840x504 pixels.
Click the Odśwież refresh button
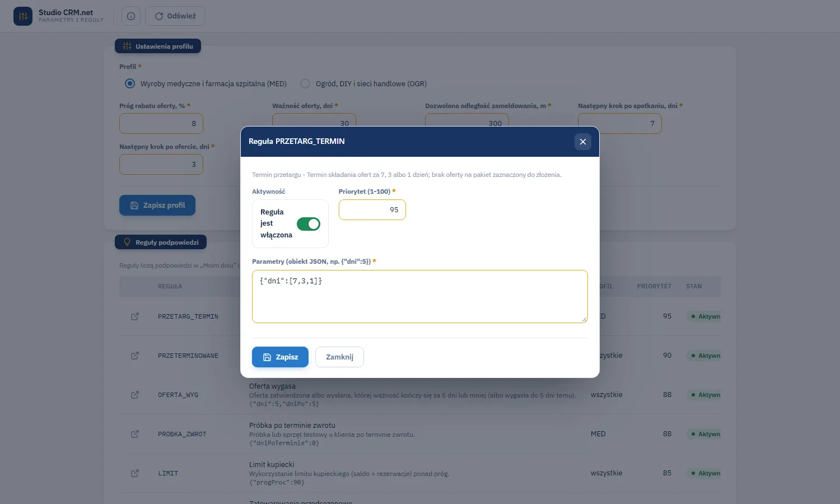(x=175, y=16)
